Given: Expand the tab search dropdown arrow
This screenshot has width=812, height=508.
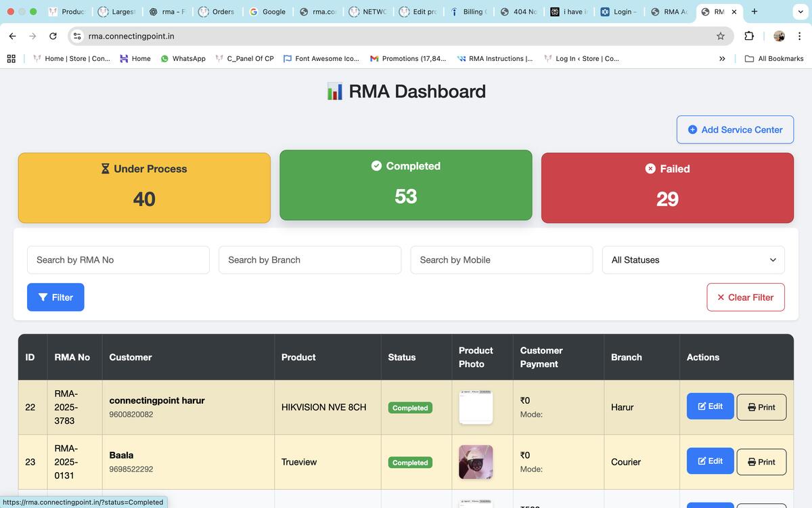Looking at the screenshot, I should [x=799, y=12].
